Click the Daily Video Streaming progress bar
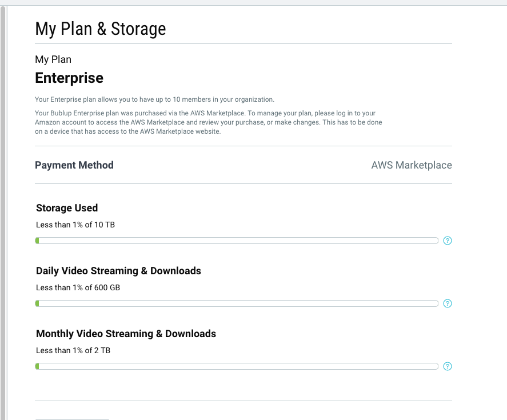 [x=237, y=303]
